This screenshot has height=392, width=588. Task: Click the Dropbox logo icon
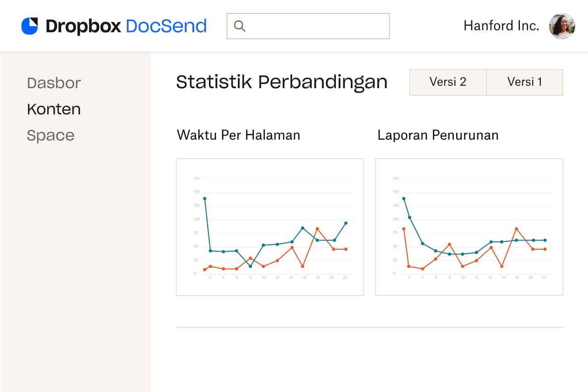tap(29, 26)
